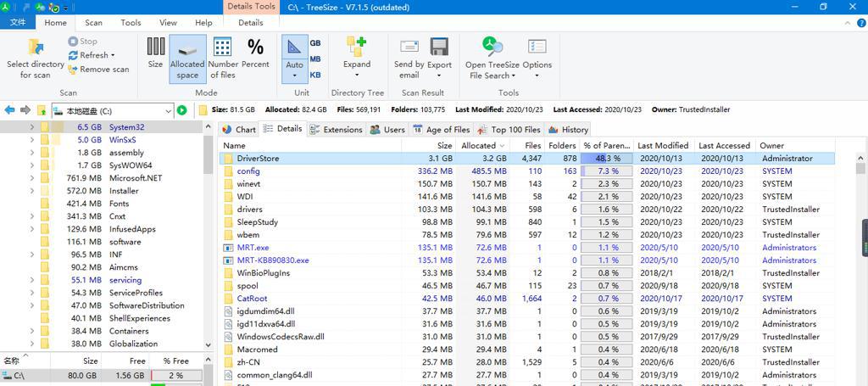Switch to the Scan ribbon tab
868x386 pixels.
93,23
